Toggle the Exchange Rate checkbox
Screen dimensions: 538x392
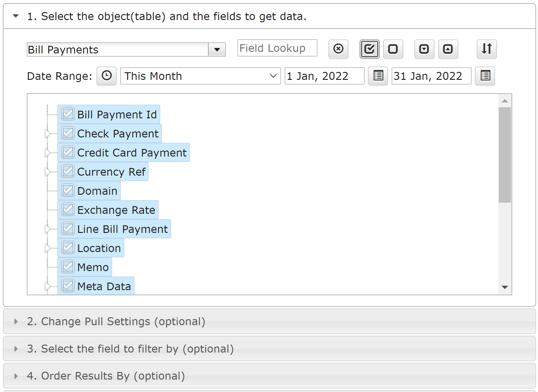(68, 210)
